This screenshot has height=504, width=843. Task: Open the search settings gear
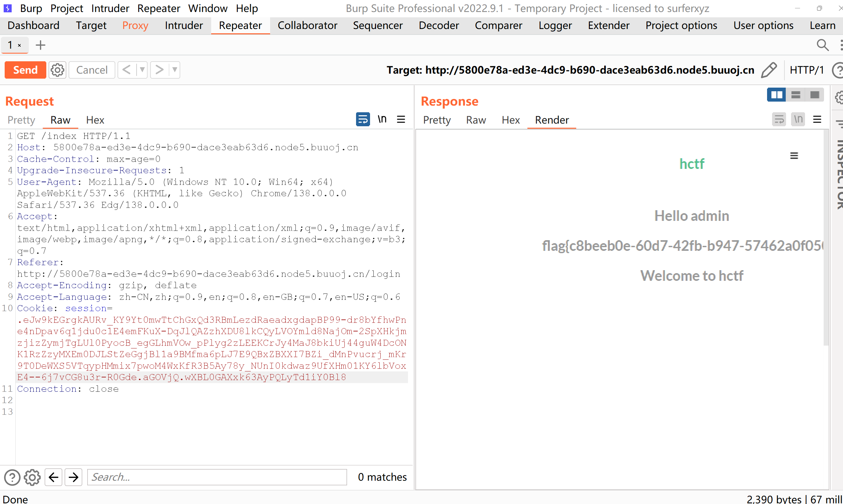point(32,477)
